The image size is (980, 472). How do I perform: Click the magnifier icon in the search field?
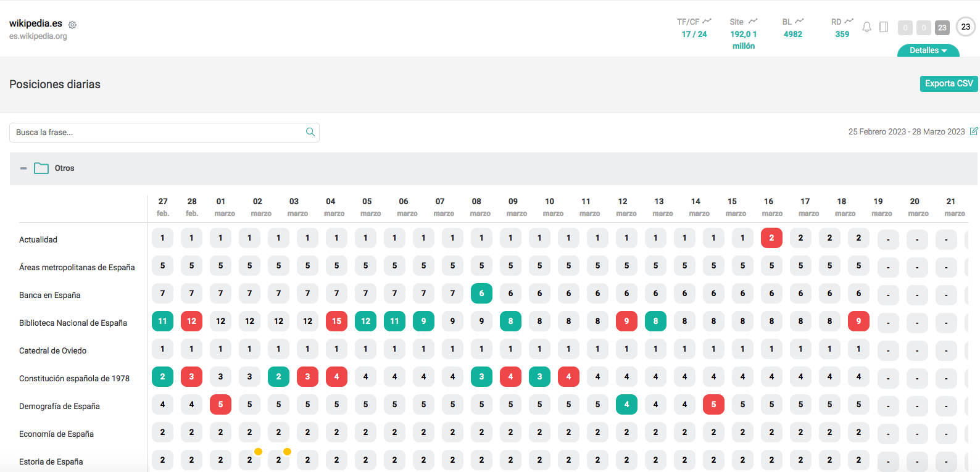point(310,132)
